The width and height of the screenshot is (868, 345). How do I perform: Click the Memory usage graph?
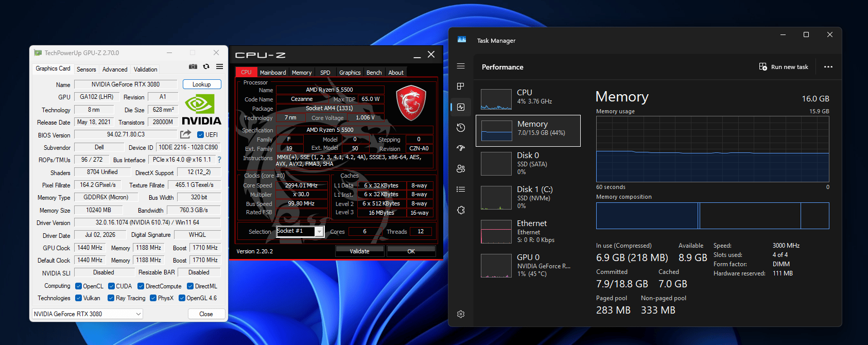pos(713,149)
